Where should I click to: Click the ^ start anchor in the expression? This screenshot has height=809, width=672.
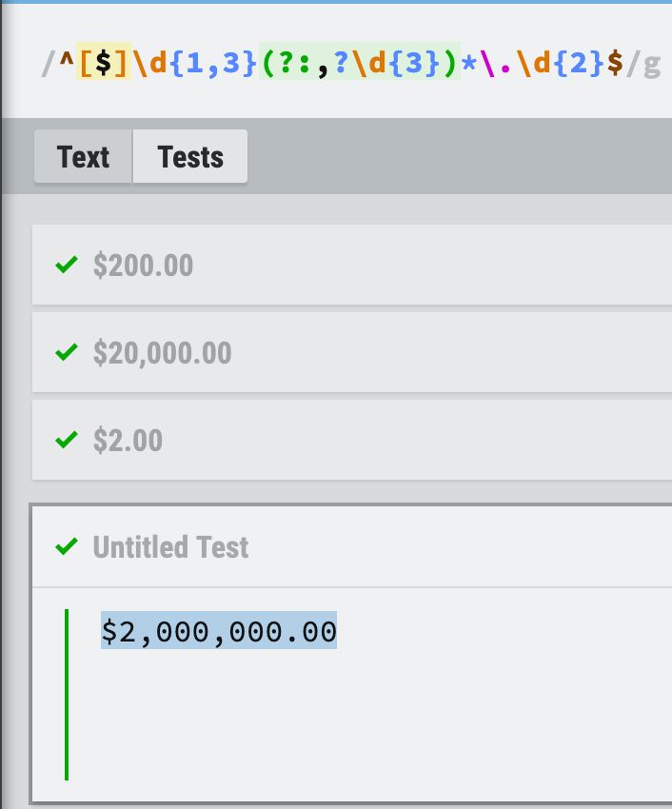pyautogui.click(x=66, y=64)
